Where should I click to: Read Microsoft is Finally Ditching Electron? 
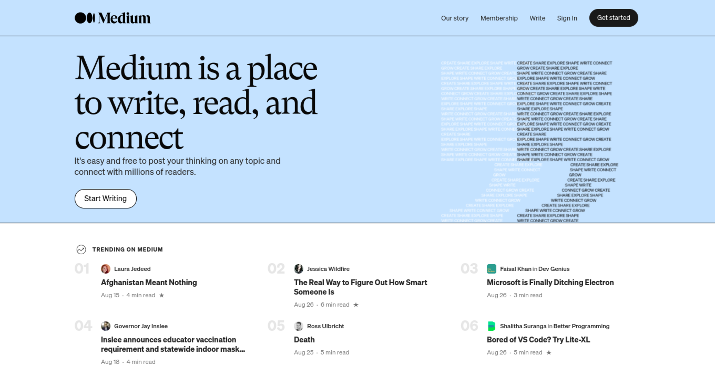pyautogui.click(x=550, y=283)
